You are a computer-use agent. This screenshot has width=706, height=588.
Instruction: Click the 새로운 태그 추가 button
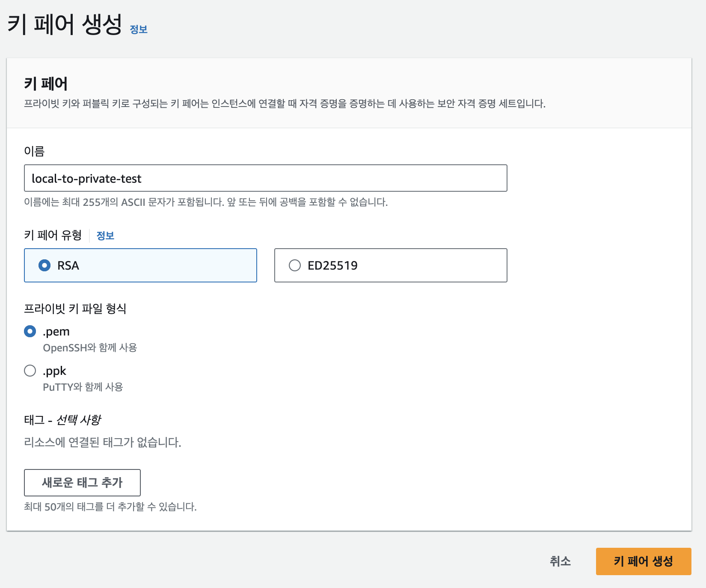coord(82,483)
